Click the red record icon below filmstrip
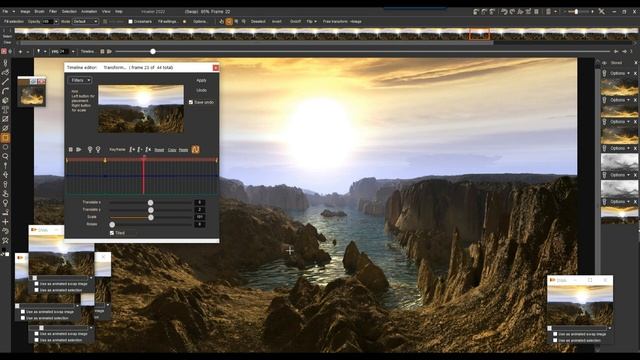This screenshot has width=640, height=360. coord(4,51)
